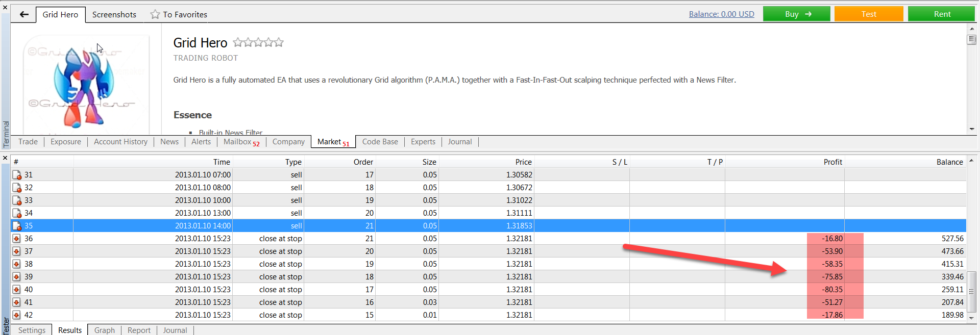Close the Terminal panel with the X

pos(5,8)
